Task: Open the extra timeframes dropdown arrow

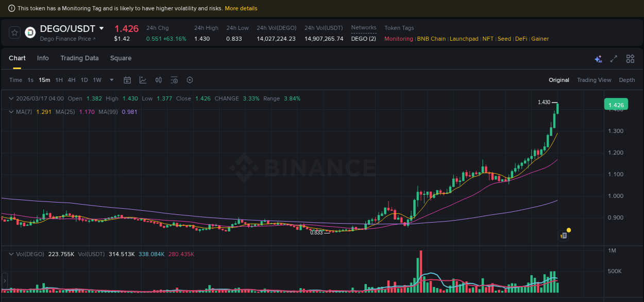Action: point(111,80)
